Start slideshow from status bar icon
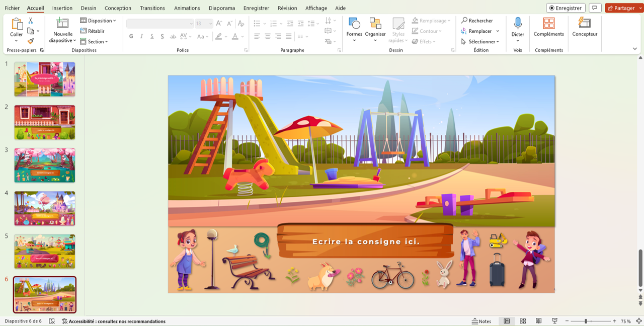644x326 pixels. coord(555,321)
